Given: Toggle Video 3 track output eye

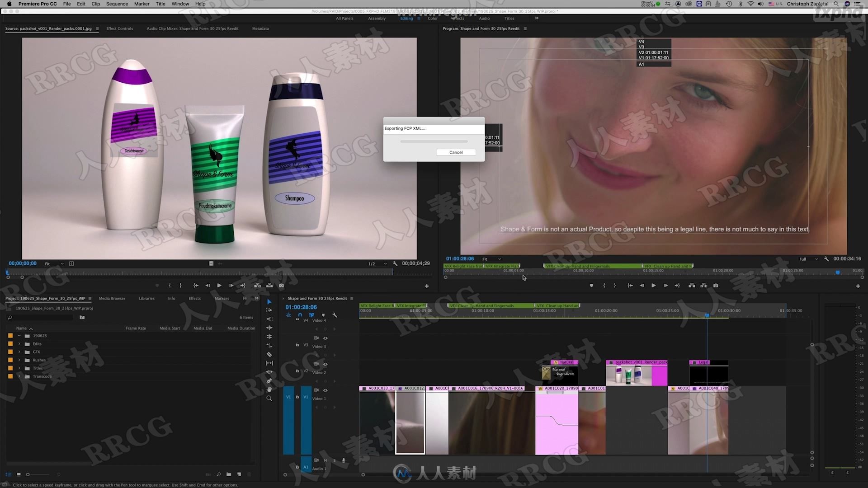Looking at the screenshot, I should [x=325, y=338].
